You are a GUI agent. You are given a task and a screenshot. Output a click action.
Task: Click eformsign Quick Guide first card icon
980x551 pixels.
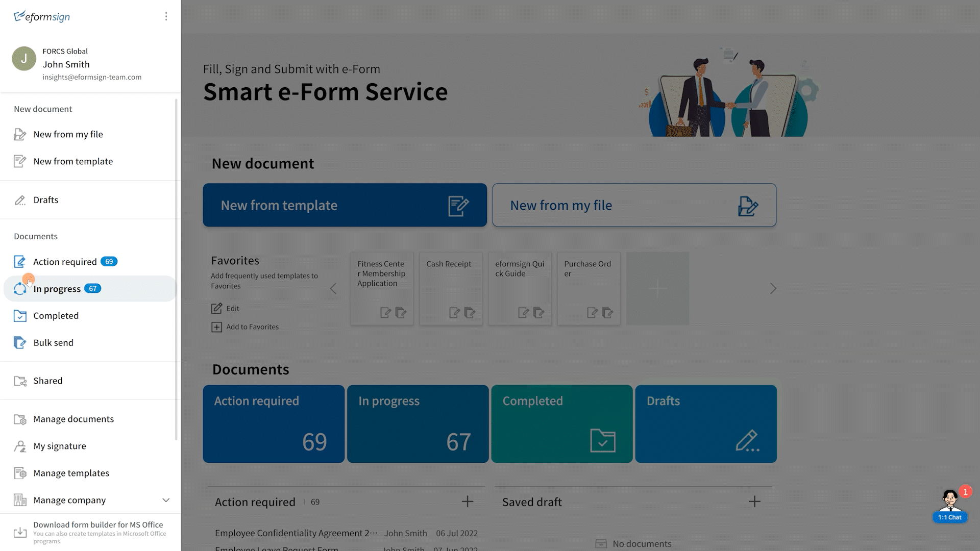(x=523, y=313)
